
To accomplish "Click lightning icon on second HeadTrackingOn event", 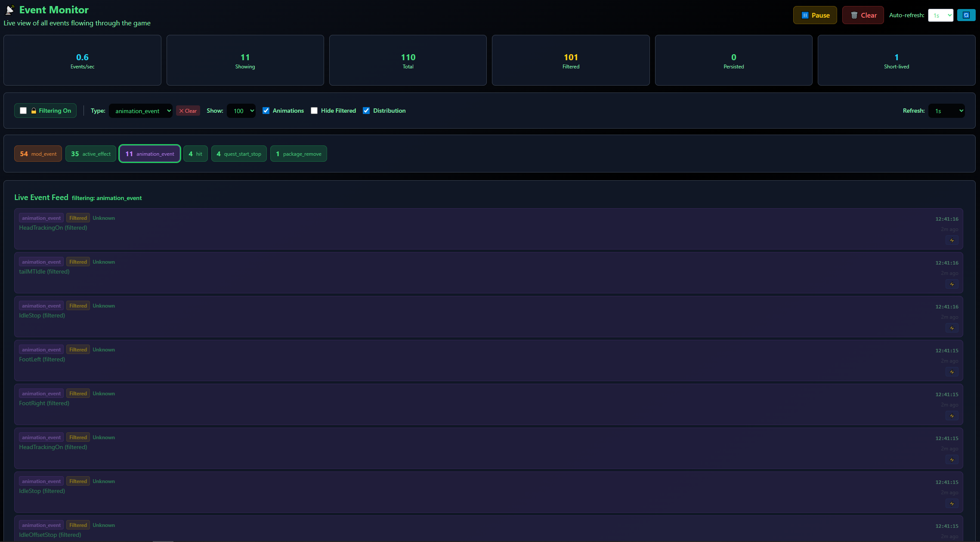I will pyautogui.click(x=952, y=460).
